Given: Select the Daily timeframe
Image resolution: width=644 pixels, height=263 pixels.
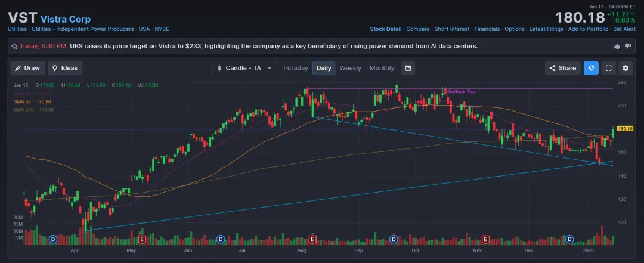Looking at the screenshot, I should 324,68.
